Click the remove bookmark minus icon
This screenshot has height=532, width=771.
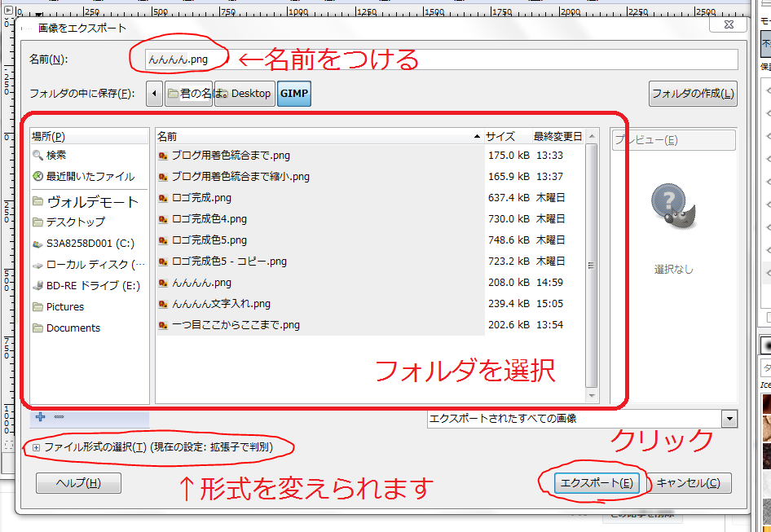(59, 417)
